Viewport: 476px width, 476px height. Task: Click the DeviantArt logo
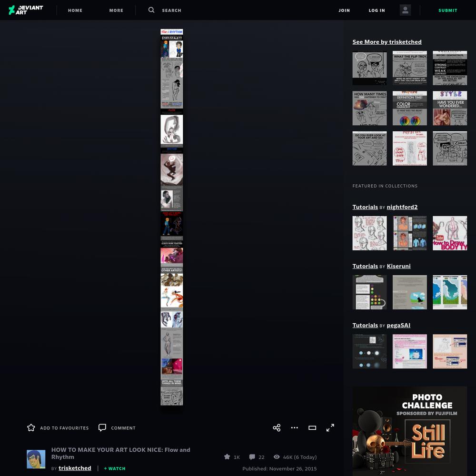point(26,10)
